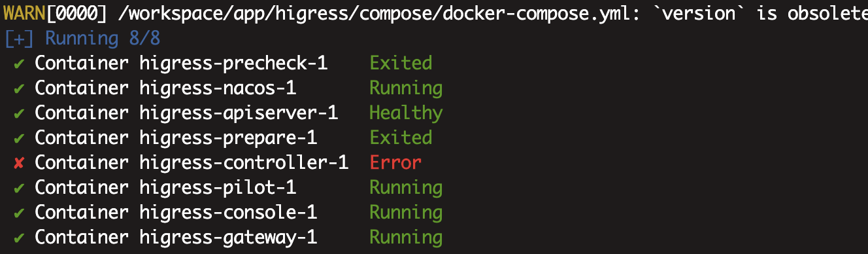The width and height of the screenshot is (868, 254).
Task: Click the blue Running 8/8 summary line
Action: (x=82, y=39)
